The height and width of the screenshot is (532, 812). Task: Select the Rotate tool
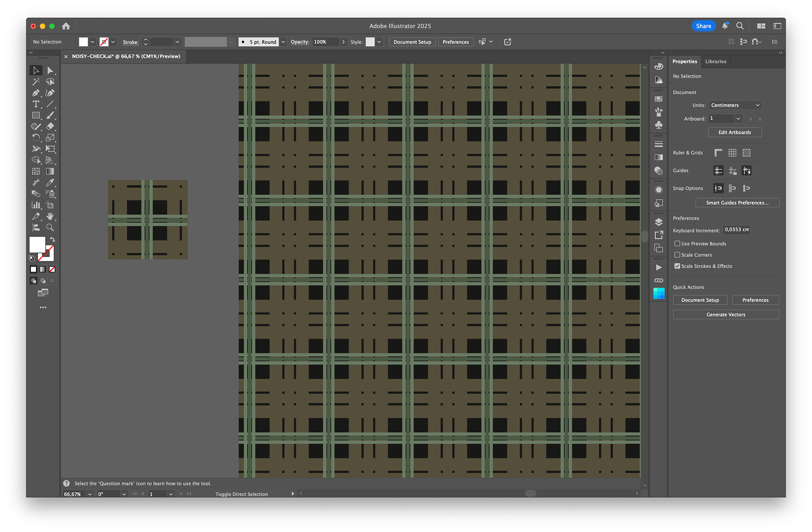coord(36,137)
